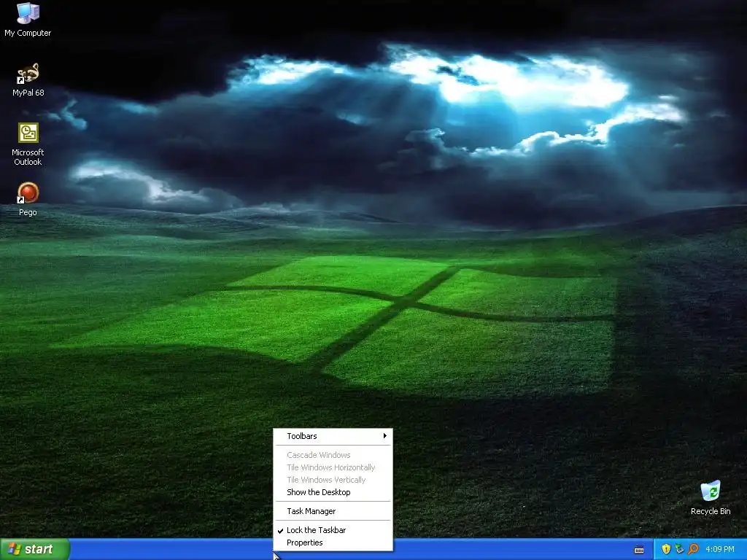Open Task Manager from context menu
This screenshot has height=560, width=747.
point(333,511)
